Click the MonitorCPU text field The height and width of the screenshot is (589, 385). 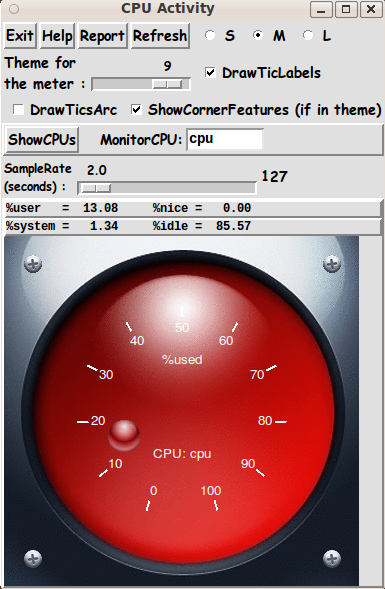(x=225, y=139)
